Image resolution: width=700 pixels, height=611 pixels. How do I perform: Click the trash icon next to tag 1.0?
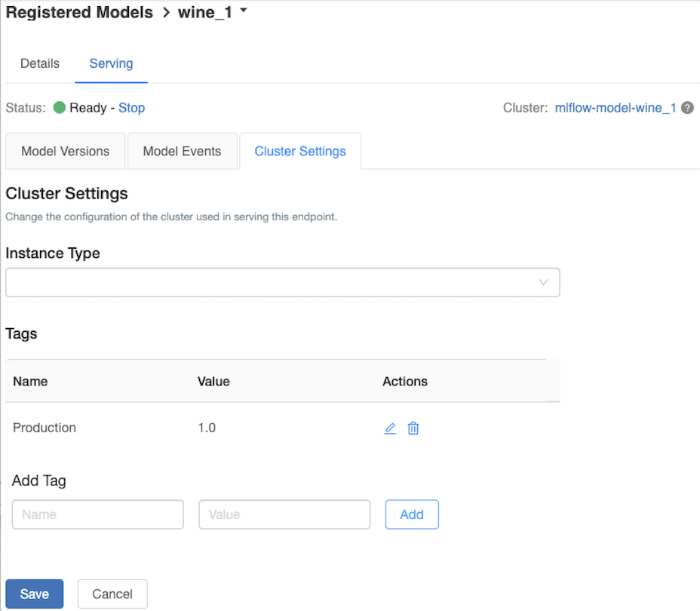tap(413, 428)
